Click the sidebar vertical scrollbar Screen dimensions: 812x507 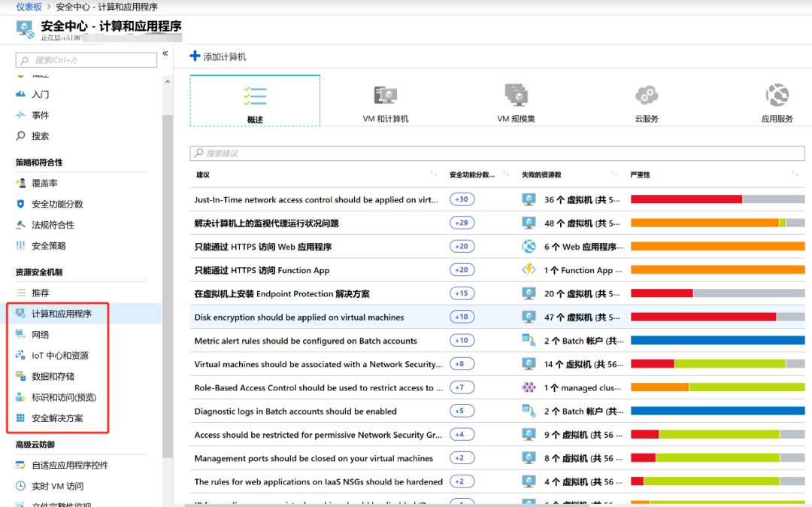167,287
